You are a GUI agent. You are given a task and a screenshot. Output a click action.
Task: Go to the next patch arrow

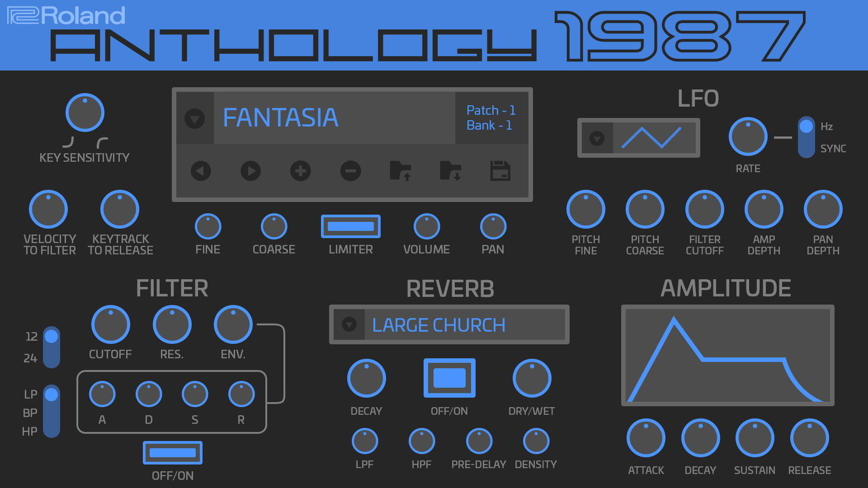(250, 171)
